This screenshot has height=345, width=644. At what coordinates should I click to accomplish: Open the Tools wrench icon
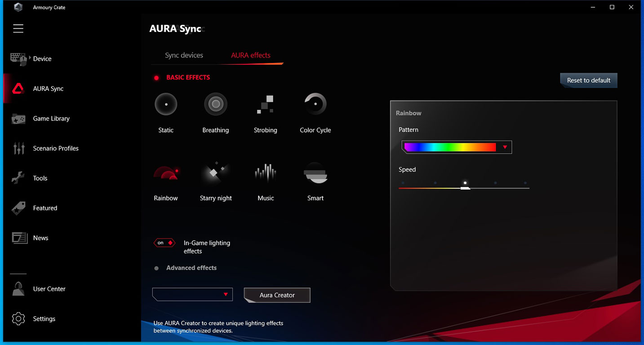pos(18,178)
